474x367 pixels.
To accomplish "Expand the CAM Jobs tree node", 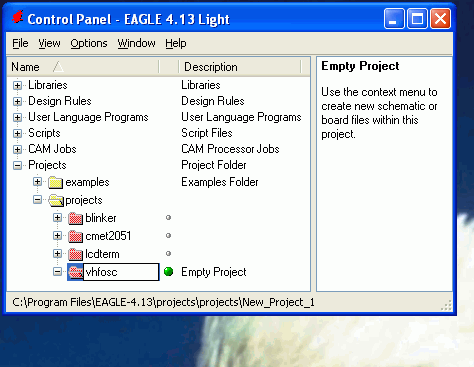I will point(17,149).
